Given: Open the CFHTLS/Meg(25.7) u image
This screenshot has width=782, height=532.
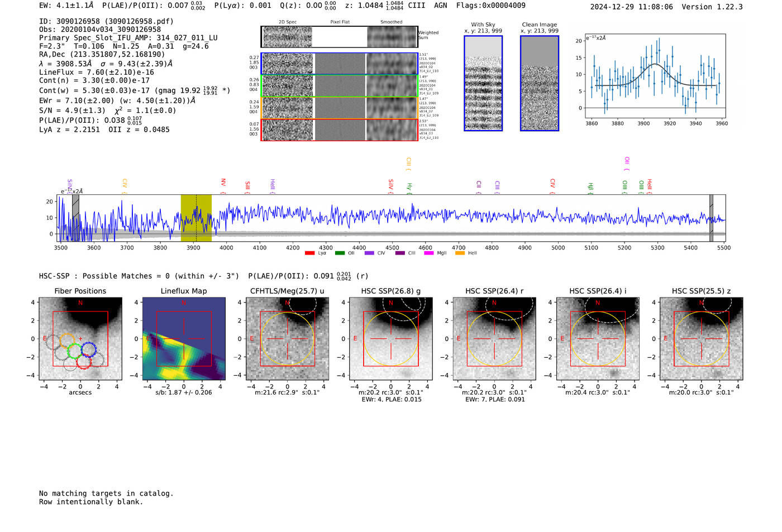Looking at the screenshot, I should [x=287, y=339].
